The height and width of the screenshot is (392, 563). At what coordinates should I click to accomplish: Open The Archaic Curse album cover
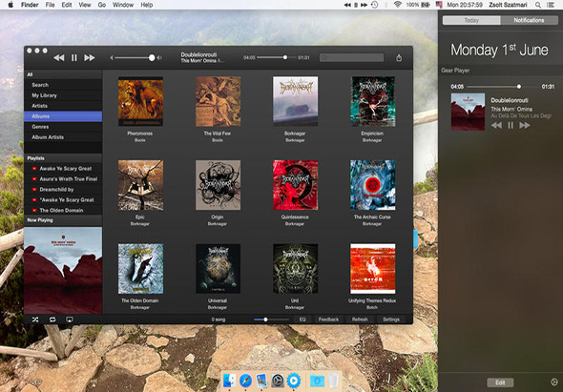click(x=373, y=185)
